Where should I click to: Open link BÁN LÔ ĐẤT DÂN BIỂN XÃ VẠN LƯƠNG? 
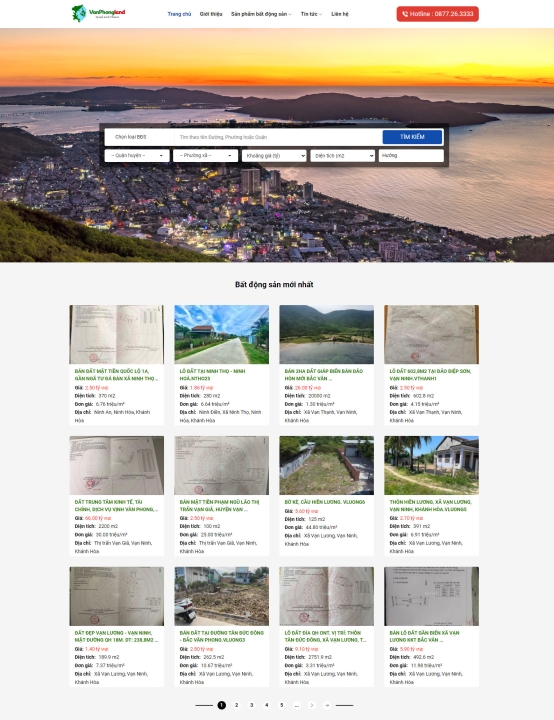424,636
